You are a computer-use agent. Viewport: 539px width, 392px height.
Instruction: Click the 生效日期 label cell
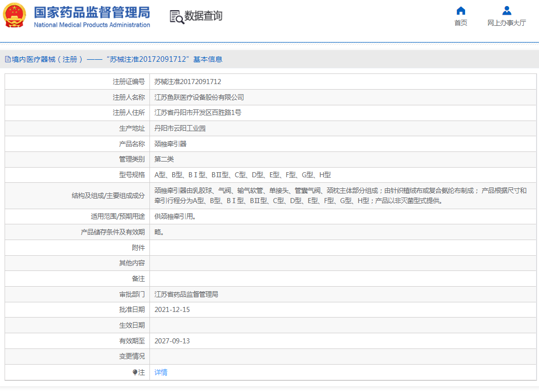click(x=77, y=325)
